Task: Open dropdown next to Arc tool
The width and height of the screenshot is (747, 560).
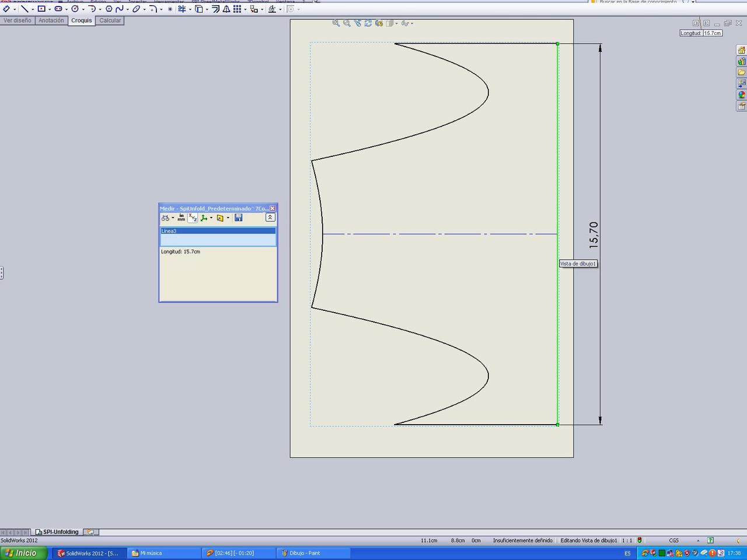Action: coord(100,9)
